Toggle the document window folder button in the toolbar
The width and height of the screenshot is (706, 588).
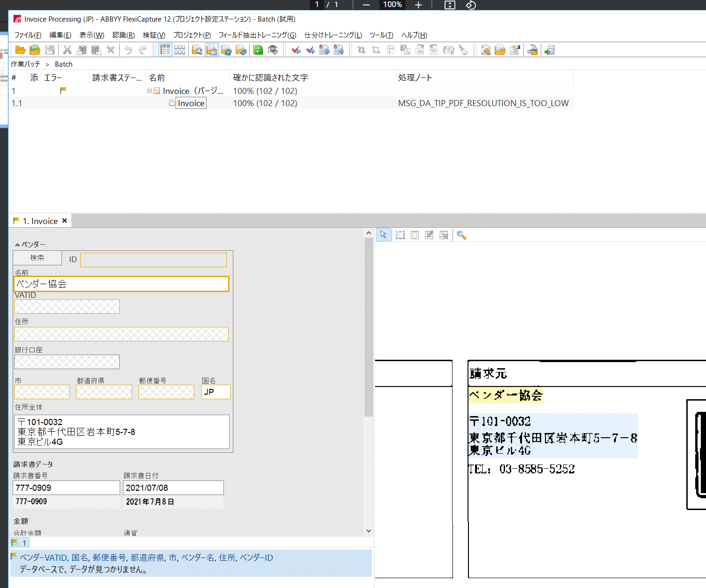tap(212, 50)
